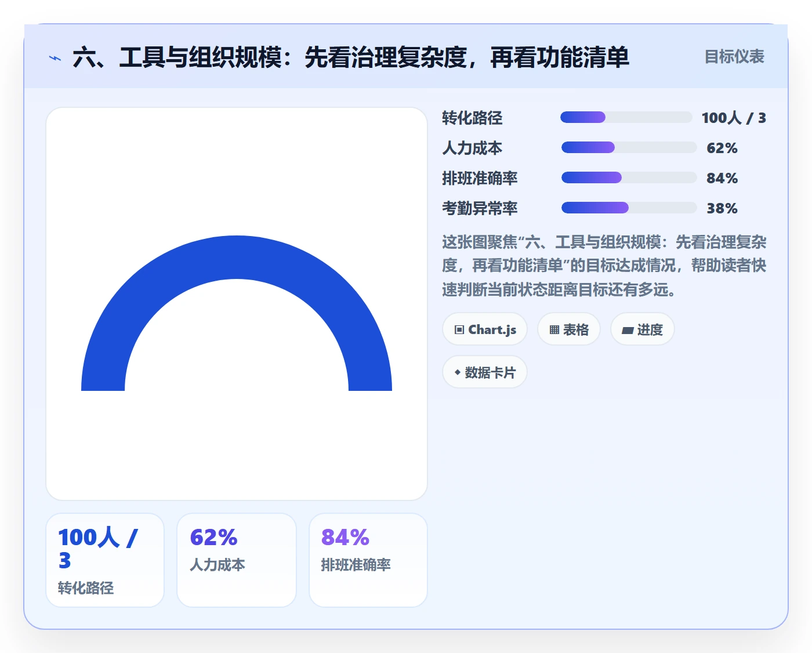This screenshot has height=653, width=812.
Task: Click the description paragraph starting 这张图聚焦
Action: pos(604,266)
